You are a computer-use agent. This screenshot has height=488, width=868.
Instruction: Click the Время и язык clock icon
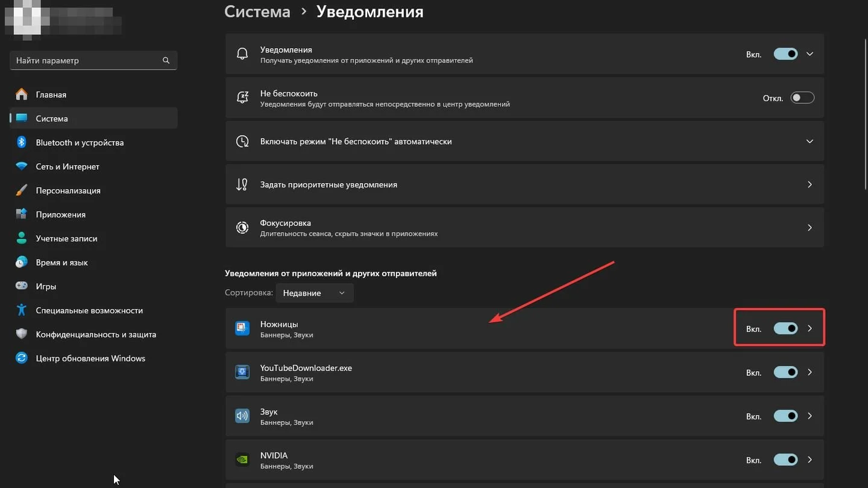(x=22, y=262)
